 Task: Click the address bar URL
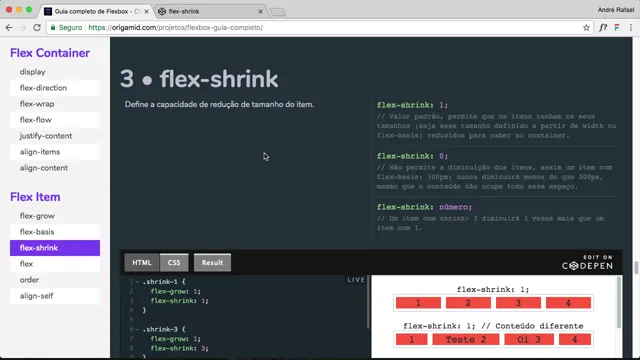(176, 28)
